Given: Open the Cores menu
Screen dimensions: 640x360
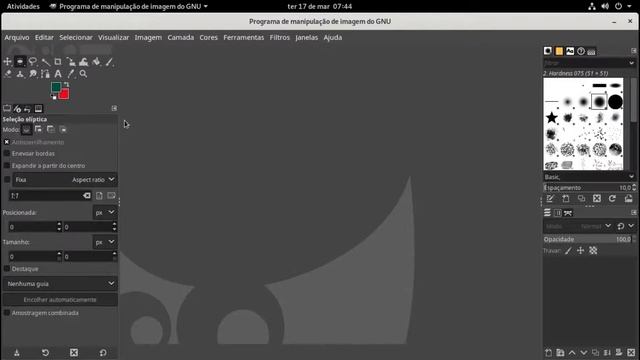Looking at the screenshot, I should pos(209,38).
